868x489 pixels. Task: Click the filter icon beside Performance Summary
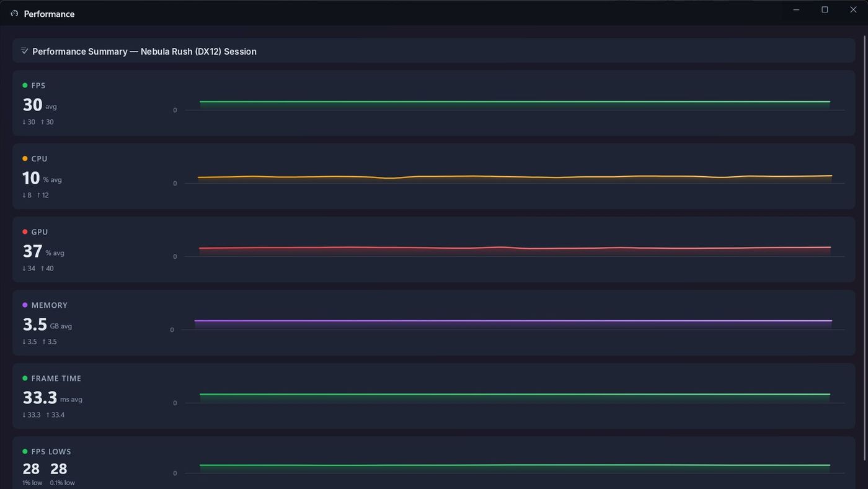pyautogui.click(x=25, y=51)
